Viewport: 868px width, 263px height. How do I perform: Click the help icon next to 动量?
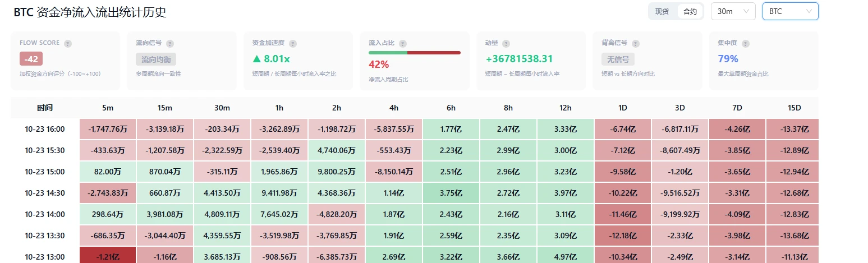point(506,43)
